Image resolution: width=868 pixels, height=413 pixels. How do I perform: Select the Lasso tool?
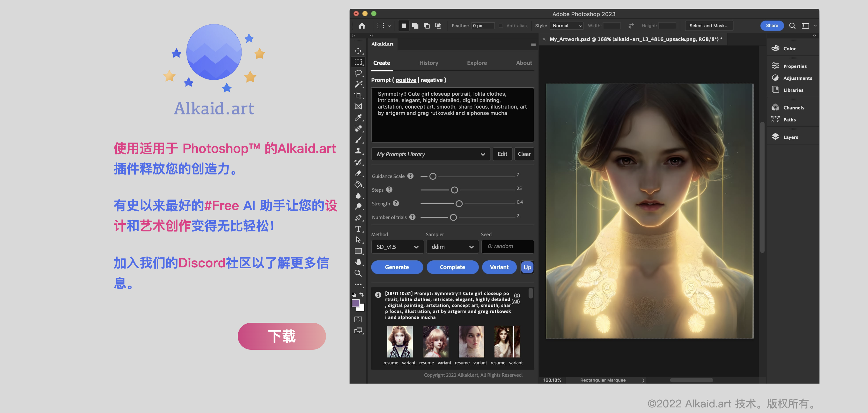[358, 73]
